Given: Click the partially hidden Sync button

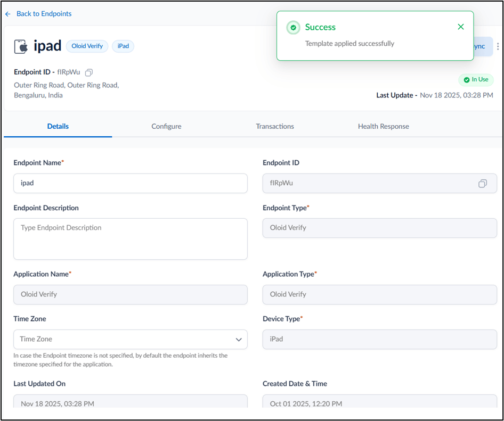Looking at the screenshot, I should click(483, 46).
